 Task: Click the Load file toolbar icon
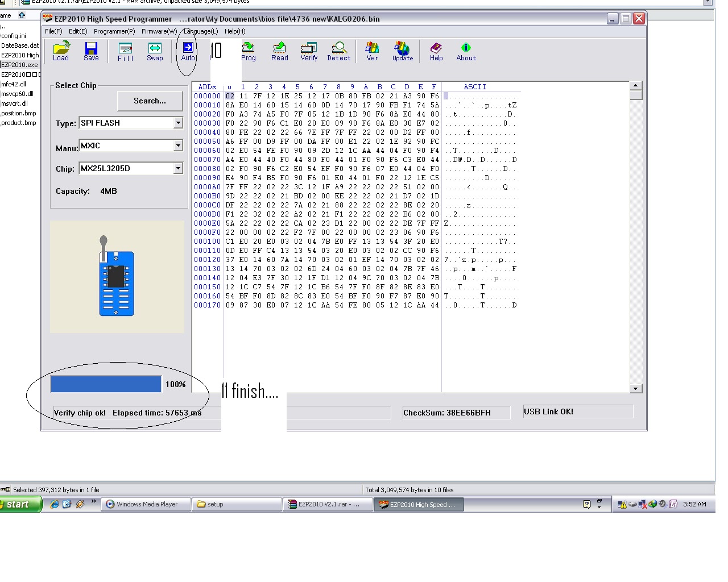[x=61, y=51]
